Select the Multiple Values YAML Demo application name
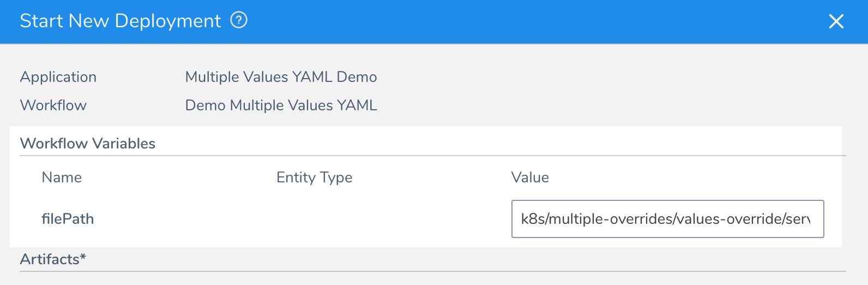Viewport: 868px width, 285px height. 281,77
